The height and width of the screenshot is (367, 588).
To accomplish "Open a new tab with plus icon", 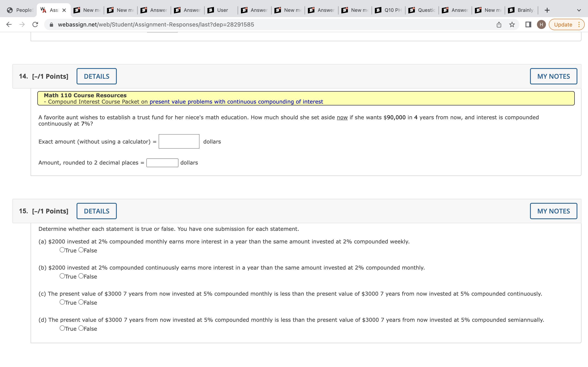I will click(x=547, y=10).
